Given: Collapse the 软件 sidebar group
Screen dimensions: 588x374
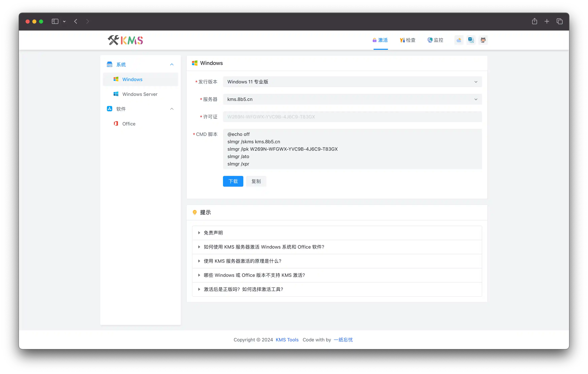Looking at the screenshot, I should pos(172,109).
